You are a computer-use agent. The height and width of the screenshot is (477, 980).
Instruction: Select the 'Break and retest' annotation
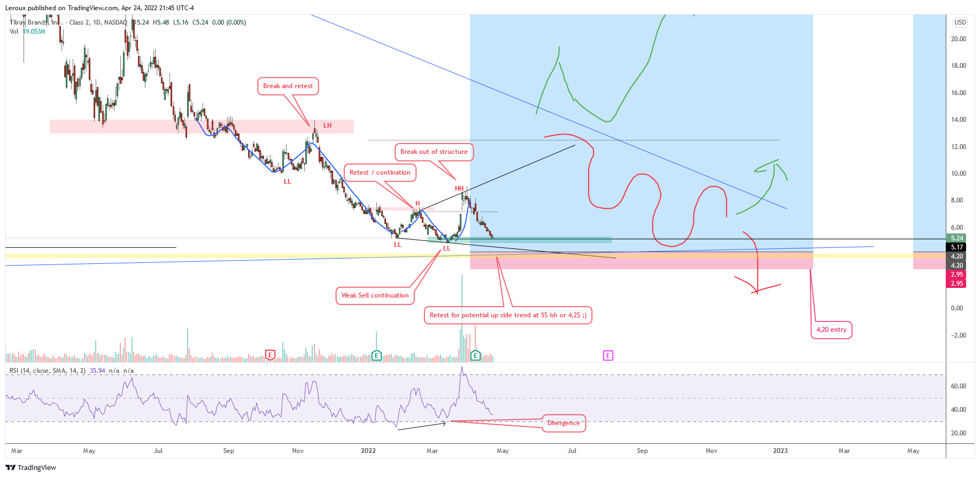[288, 86]
